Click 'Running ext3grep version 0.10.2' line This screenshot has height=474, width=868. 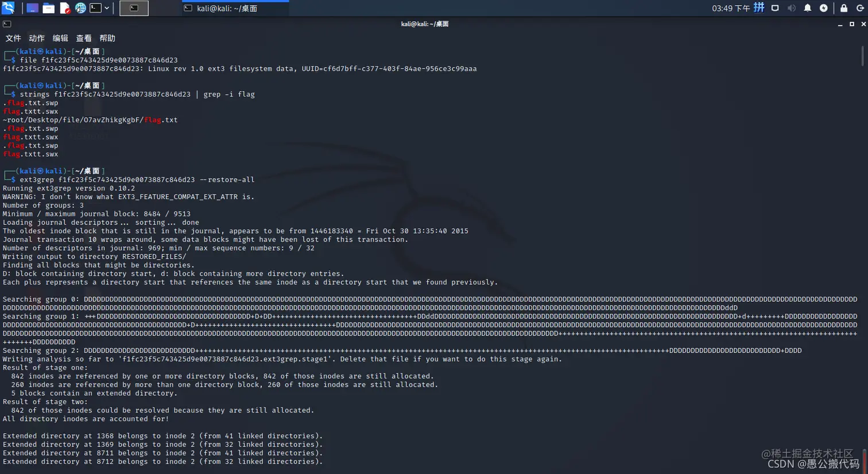coord(69,188)
